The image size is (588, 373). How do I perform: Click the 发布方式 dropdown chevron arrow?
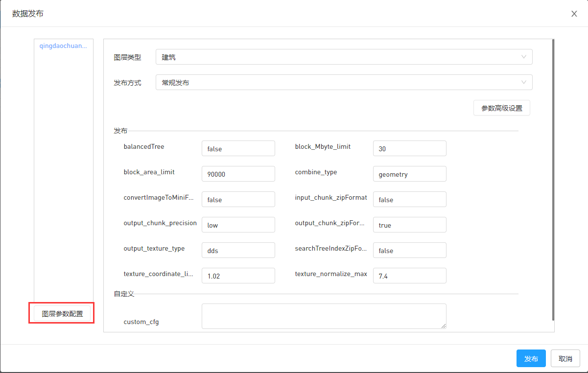[x=524, y=82]
